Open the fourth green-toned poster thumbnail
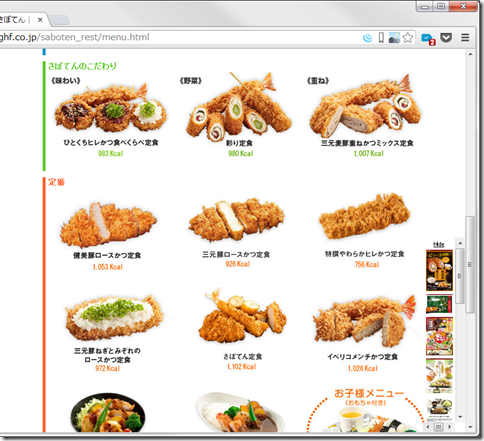 439,376
